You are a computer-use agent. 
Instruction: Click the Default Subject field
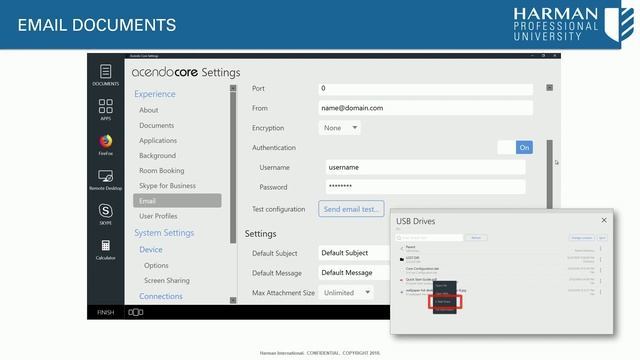(354, 253)
